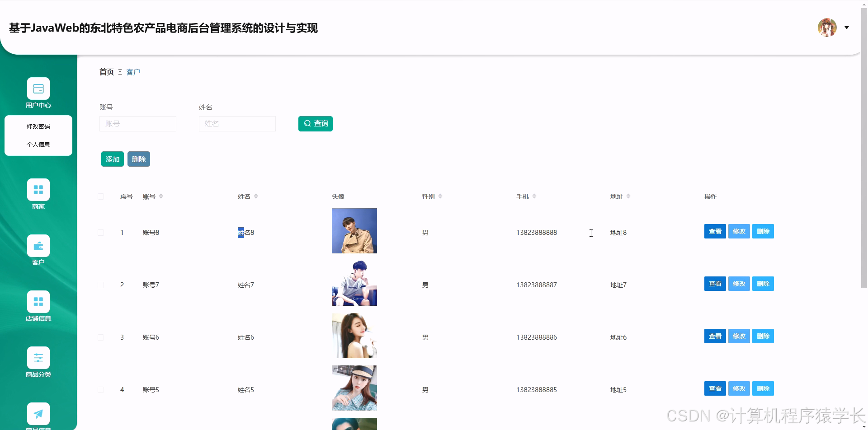The image size is (868, 430).
Task: Click 查看 for 账号6 row
Action: 715,336
